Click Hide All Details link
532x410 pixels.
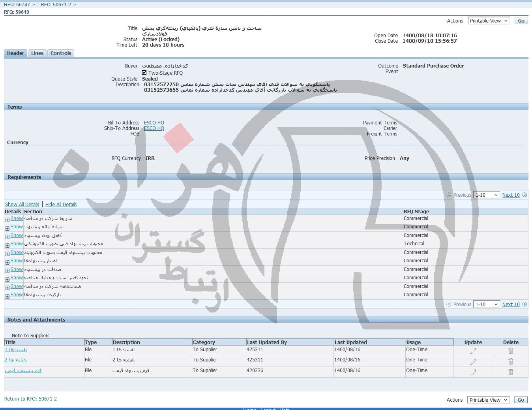(61, 204)
